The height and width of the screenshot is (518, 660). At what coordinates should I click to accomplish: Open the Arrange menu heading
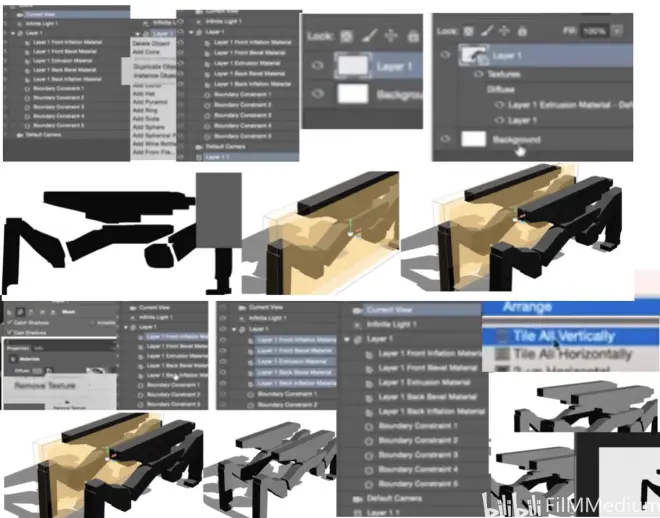coord(527,307)
